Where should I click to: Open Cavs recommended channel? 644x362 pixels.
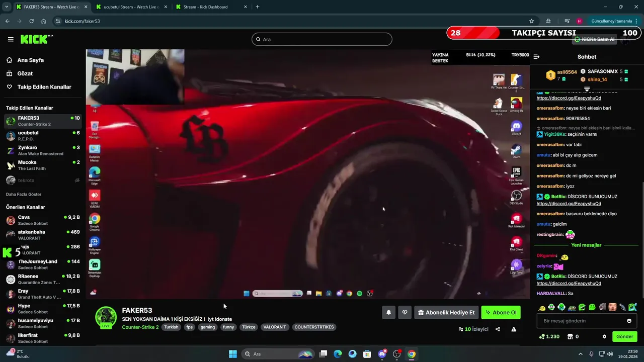point(43,220)
